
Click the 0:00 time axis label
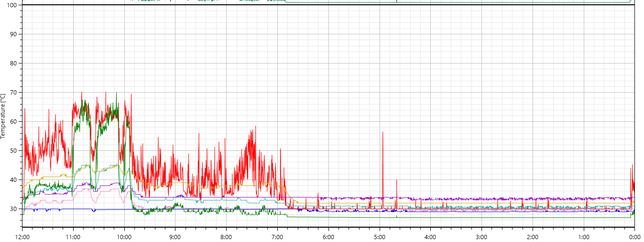coord(634,237)
